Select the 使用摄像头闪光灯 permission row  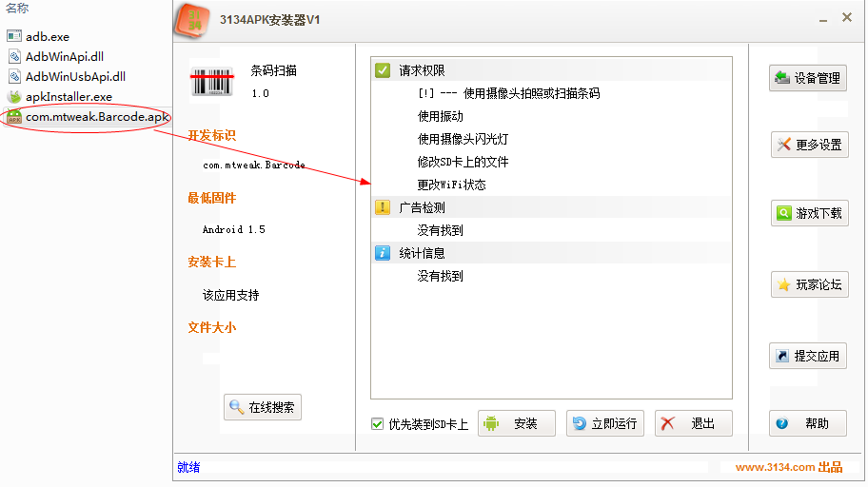pos(551,139)
